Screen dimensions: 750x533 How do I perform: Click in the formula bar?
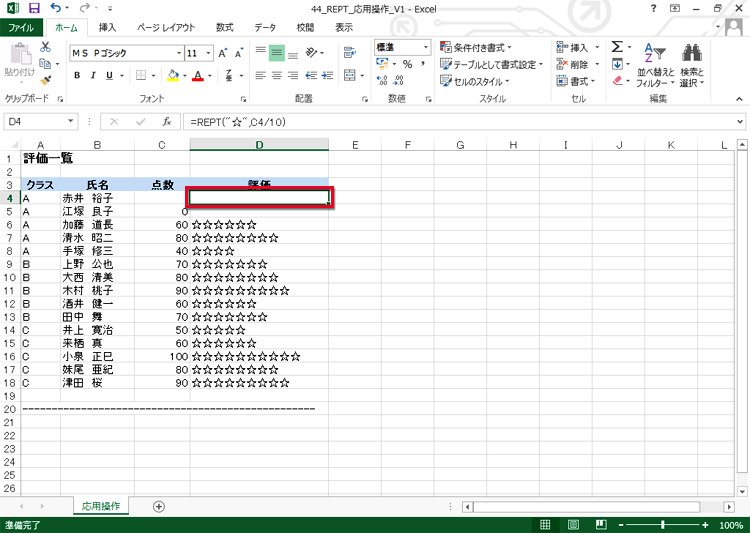(459, 122)
